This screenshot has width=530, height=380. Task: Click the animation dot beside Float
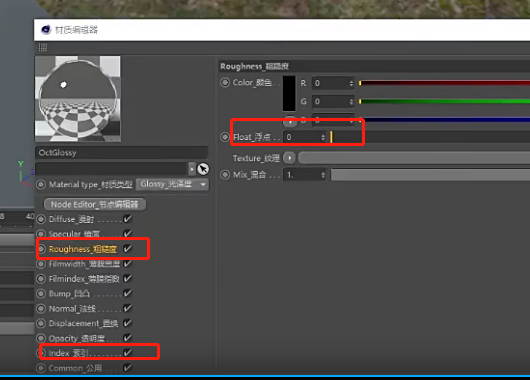click(225, 137)
